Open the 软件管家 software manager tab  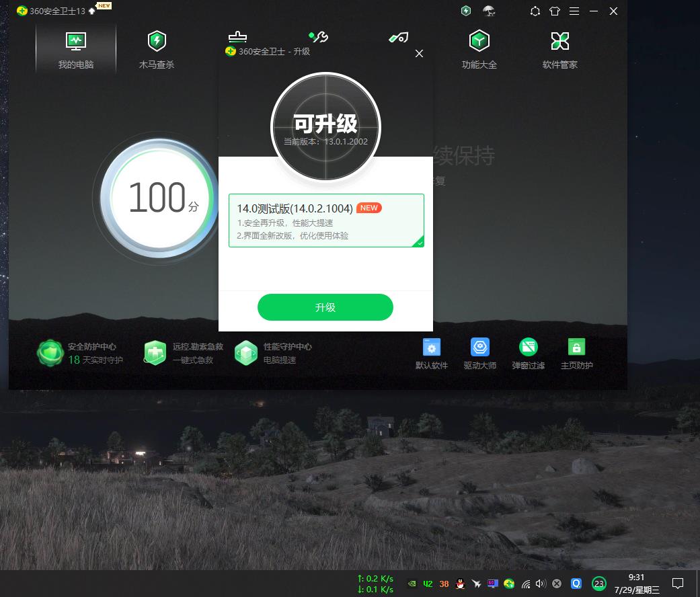pyautogui.click(x=560, y=50)
